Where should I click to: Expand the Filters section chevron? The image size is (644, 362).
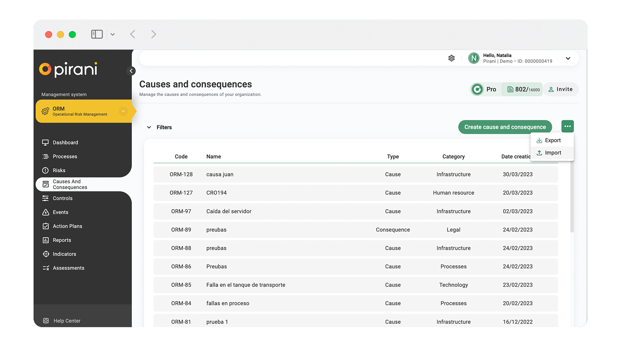pos(149,127)
